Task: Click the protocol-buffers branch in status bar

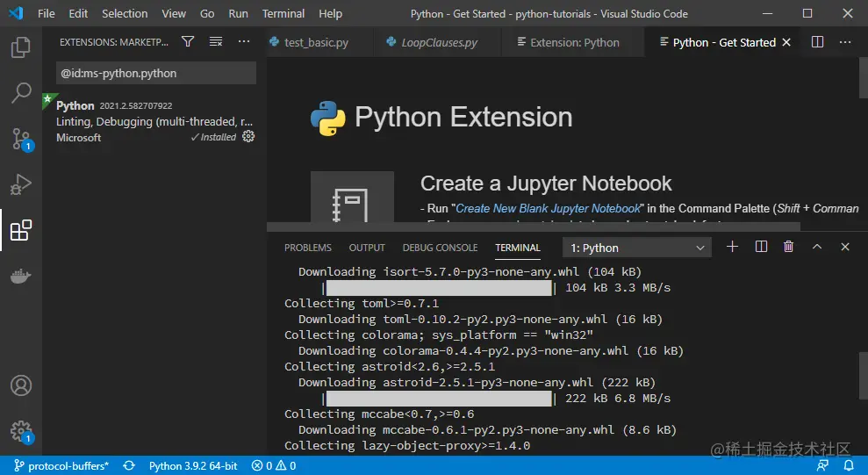Action: [x=61, y=465]
